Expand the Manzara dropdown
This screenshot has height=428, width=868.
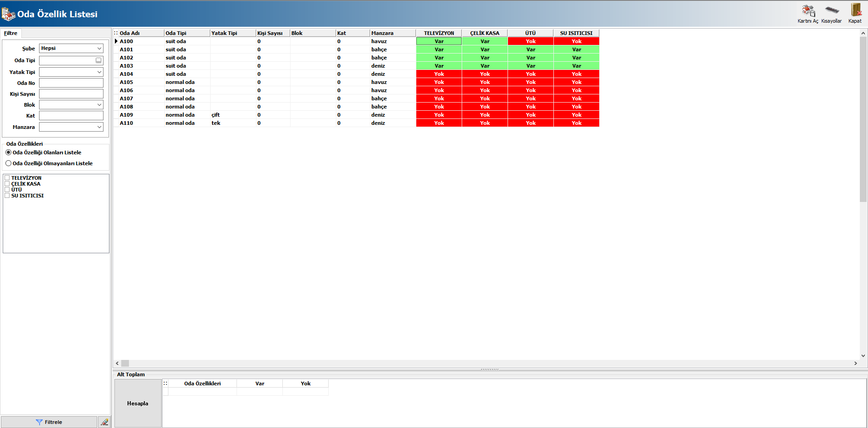point(99,127)
